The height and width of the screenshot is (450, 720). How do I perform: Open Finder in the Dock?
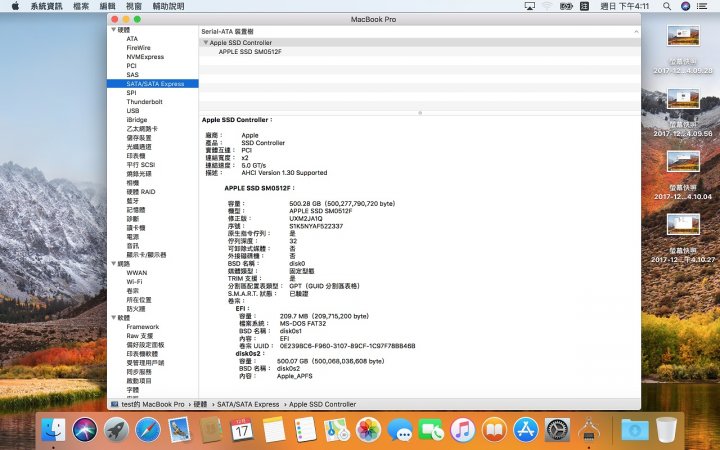pyautogui.click(x=53, y=430)
